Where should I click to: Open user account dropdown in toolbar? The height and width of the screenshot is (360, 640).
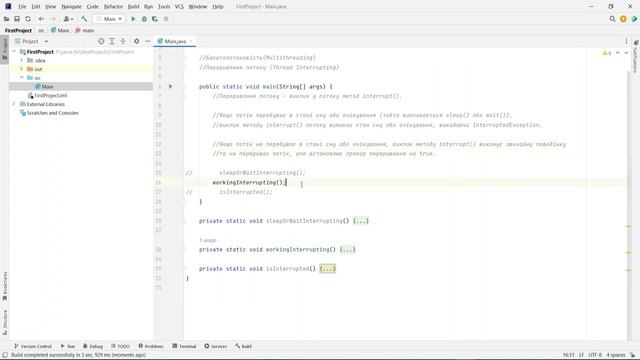coord(68,19)
